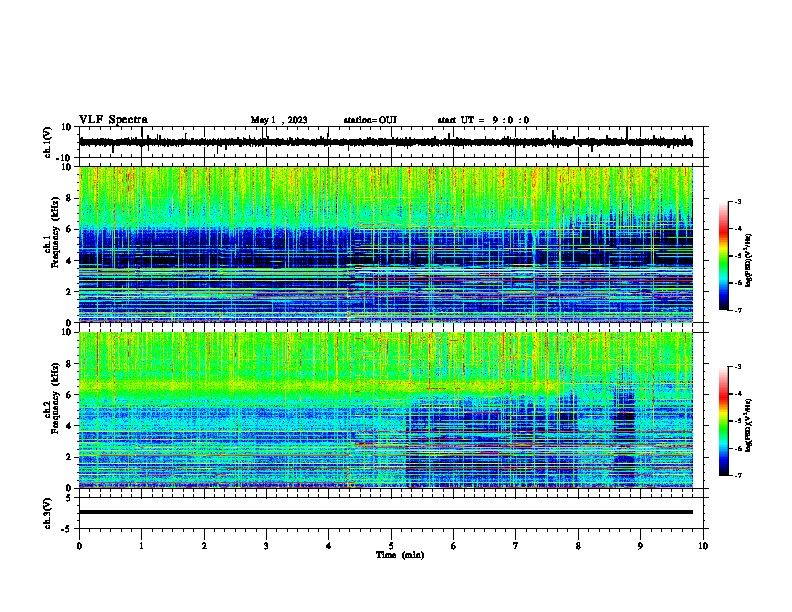Click the "VLF Spectra" plot title

tap(113, 120)
